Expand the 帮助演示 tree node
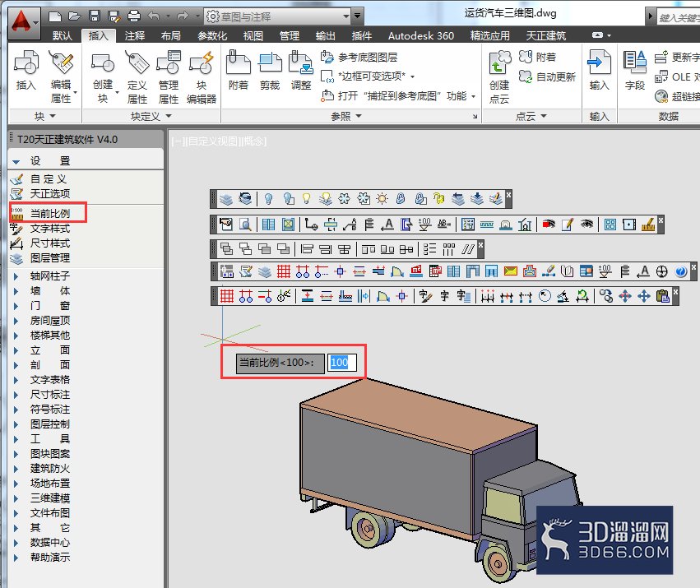This screenshot has width=700, height=588. click(16, 558)
